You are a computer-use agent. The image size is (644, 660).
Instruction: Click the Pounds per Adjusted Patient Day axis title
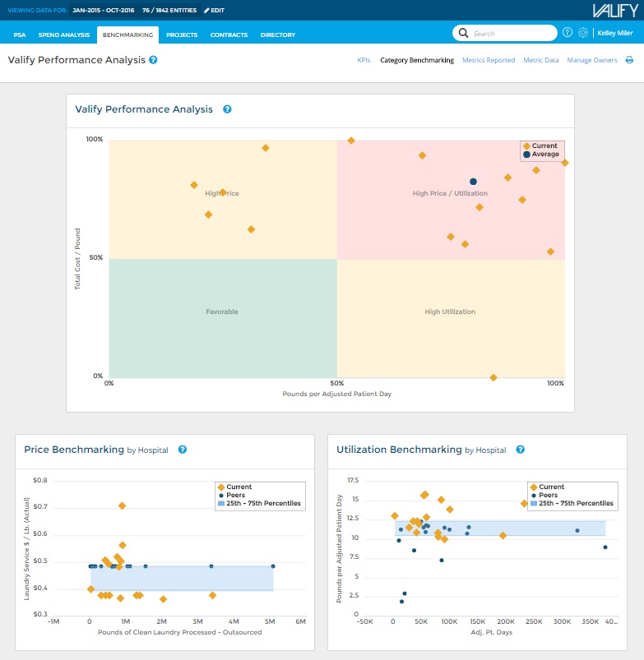337,394
